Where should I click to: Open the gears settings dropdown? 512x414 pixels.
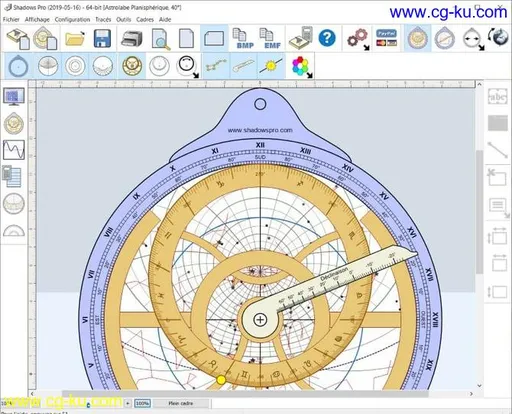click(358, 39)
